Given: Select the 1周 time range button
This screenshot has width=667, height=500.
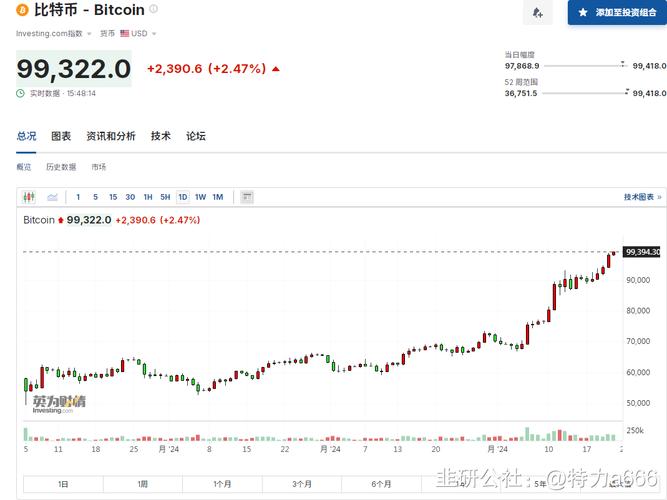Looking at the screenshot, I should point(143,484).
